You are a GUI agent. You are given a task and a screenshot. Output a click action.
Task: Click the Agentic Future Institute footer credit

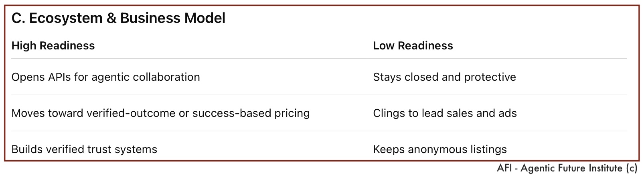click(567, 168)
